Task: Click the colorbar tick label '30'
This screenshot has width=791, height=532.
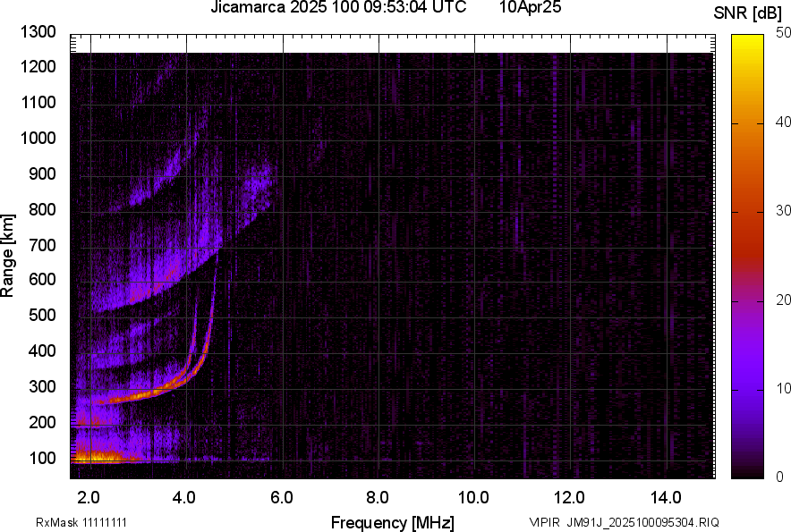Action: [x=784, y=211]
